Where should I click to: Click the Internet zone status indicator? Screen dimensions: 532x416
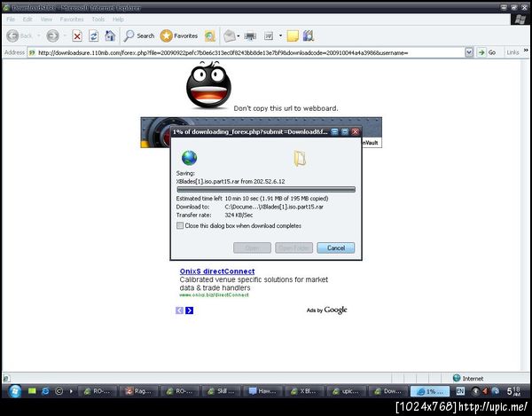pyautogui.click(x=467, y=378)
